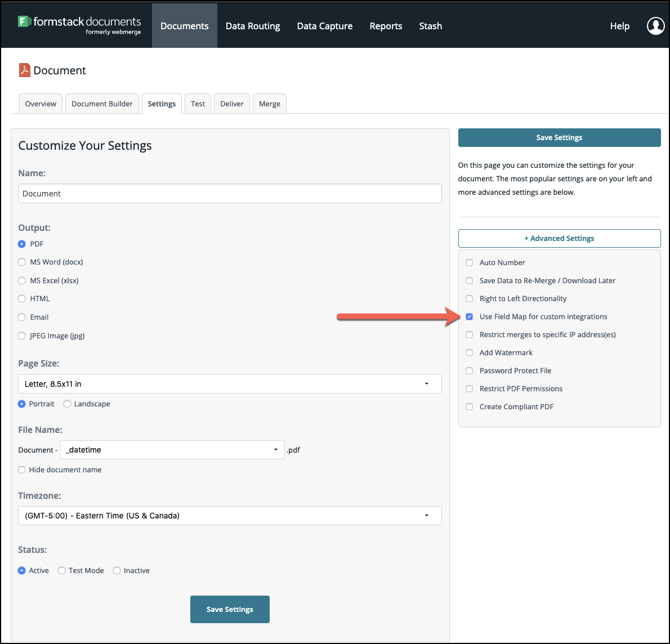The image size is (670, 644).
Task: Click the PDF document icon beside title
Action: click(24, 70)
